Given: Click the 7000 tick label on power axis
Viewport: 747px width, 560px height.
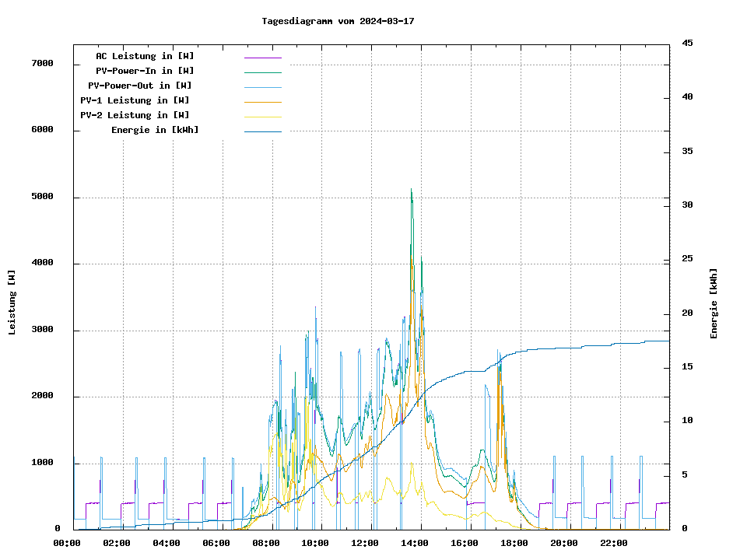Looking at the screenshot, I should tap(42, 64).
